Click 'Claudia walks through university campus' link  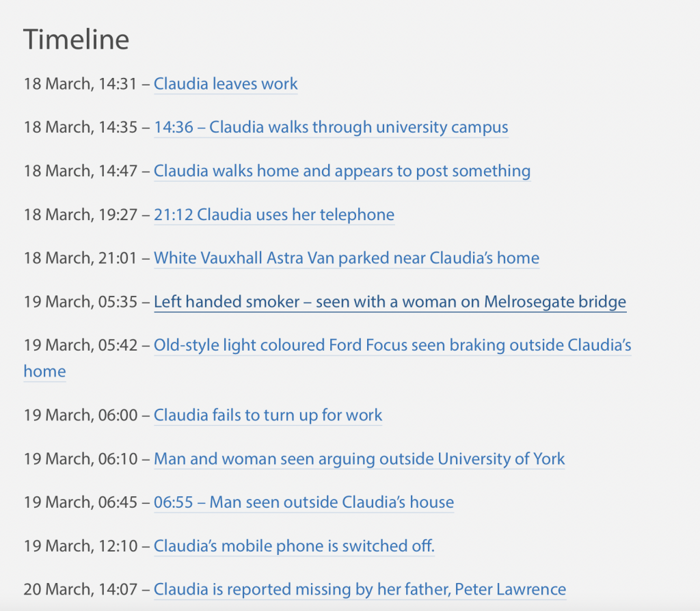331,128
